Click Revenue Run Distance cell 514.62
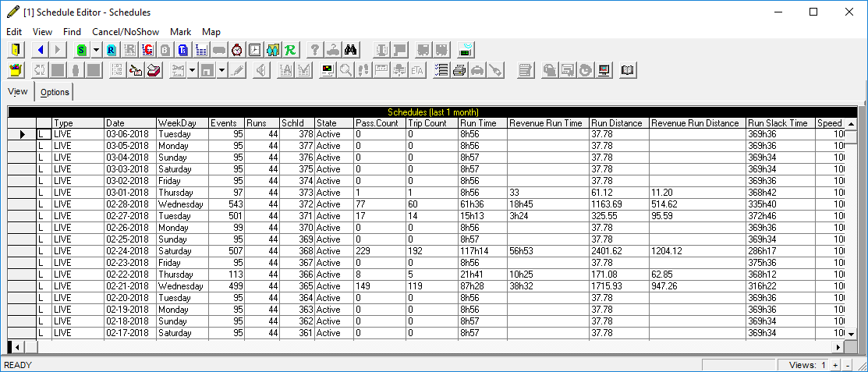This screenshot has height=372, width=868. coord(697,204)
